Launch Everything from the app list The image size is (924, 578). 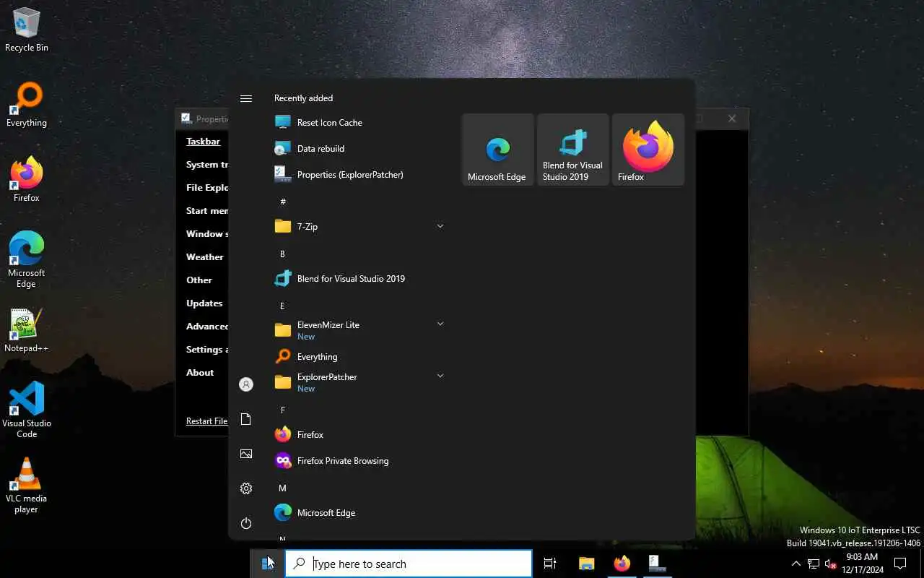pos(359,357)
